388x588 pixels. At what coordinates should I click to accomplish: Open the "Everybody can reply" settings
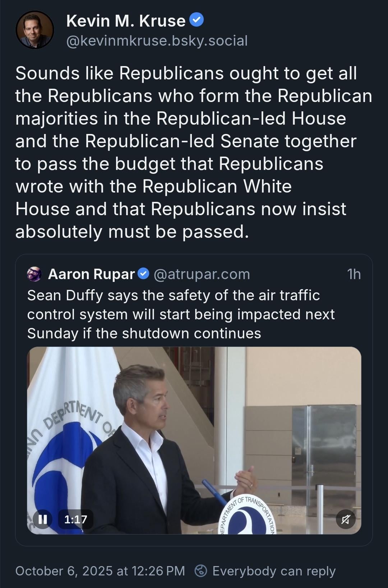pos(274,571)
